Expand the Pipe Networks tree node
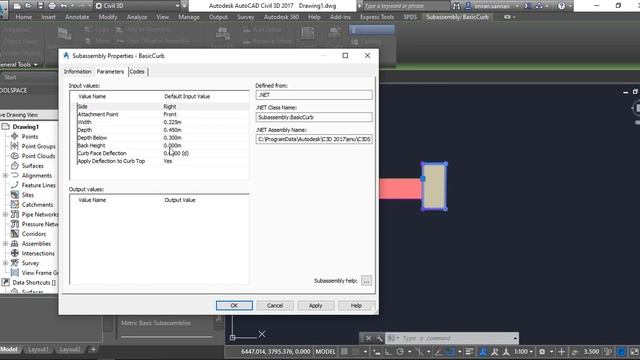 [5, 214]
